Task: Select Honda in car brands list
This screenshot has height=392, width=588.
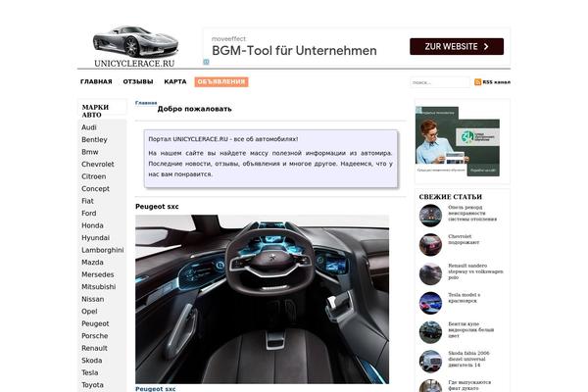Action: (x=92, y=225)
